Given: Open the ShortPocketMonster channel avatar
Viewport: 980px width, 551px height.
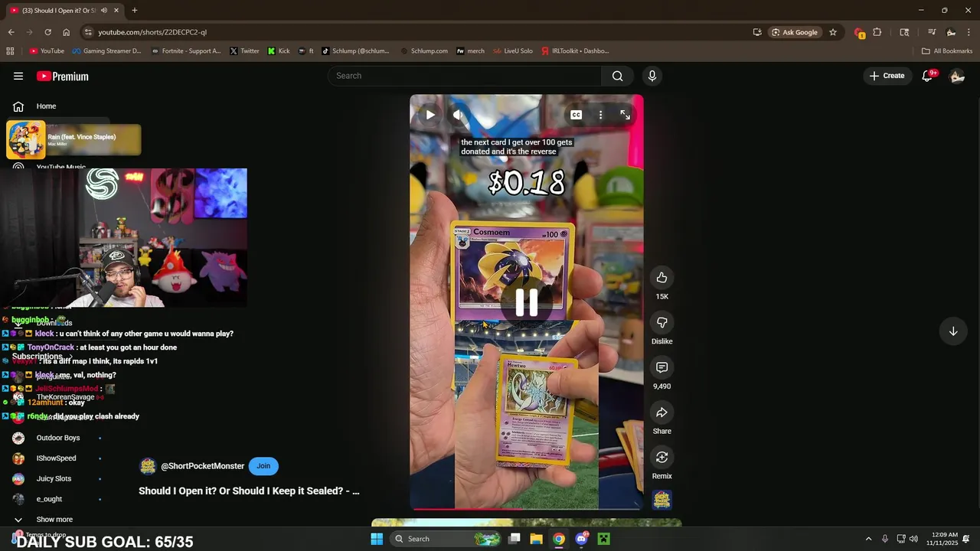Looking at the screenshot, I should point(148,466).
